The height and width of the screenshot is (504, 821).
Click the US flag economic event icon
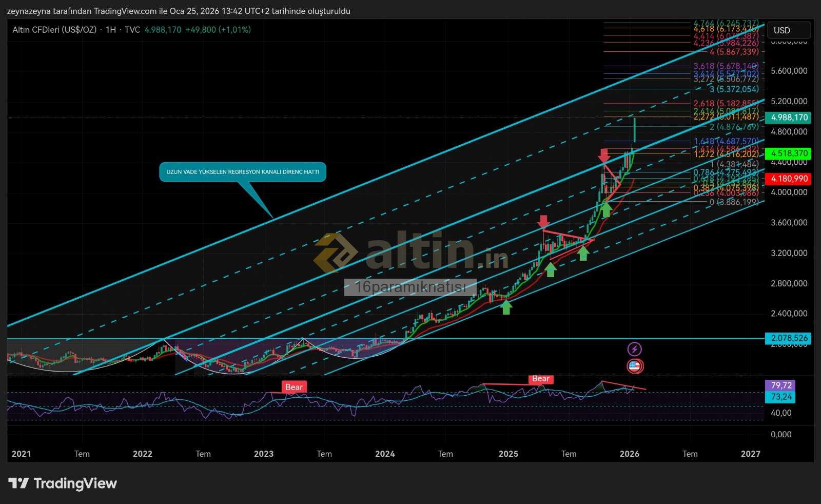pos(635,366)
